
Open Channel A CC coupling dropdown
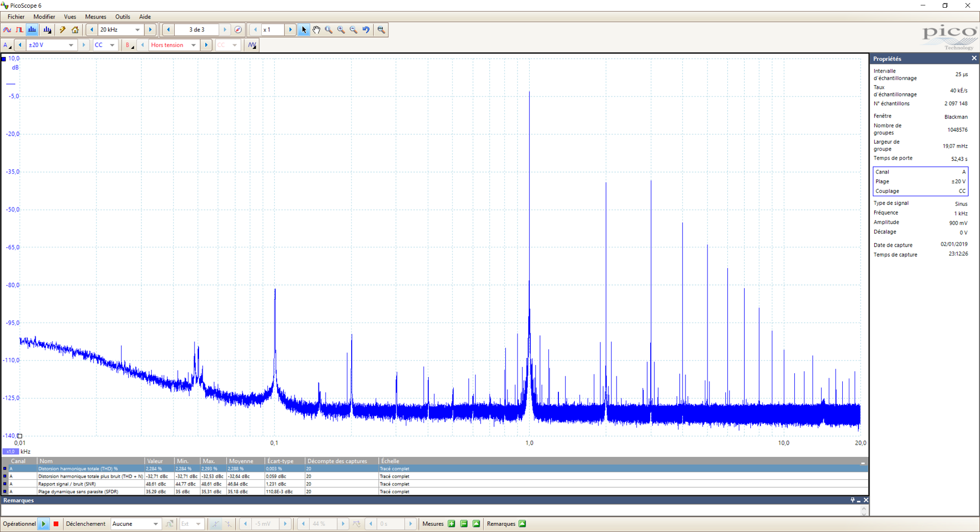(112, 45)
